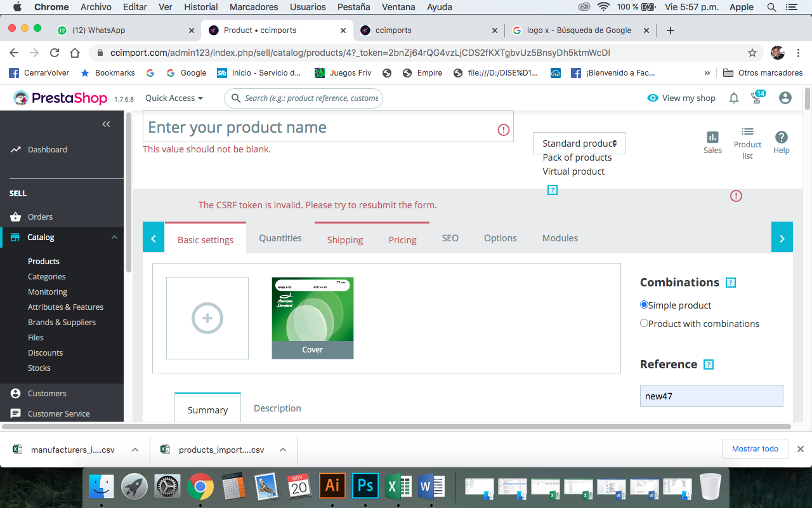Screen dimensions: 812x508
Task: Click the help icon below product type
Action: click(x=553, y=190)
